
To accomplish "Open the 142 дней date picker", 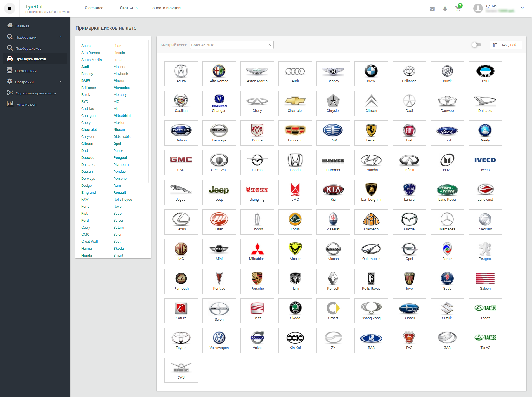I will coord(506,45).
